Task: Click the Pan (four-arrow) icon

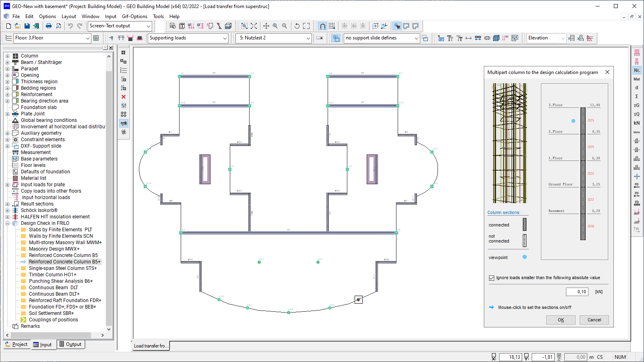Action: coord(266,26)
